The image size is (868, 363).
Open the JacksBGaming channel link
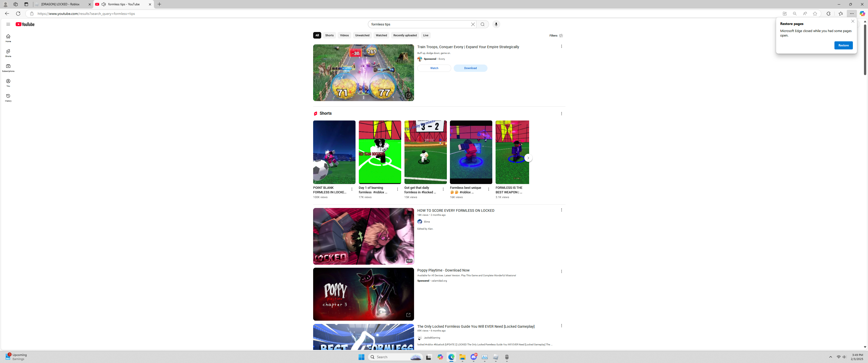point(432,338)
